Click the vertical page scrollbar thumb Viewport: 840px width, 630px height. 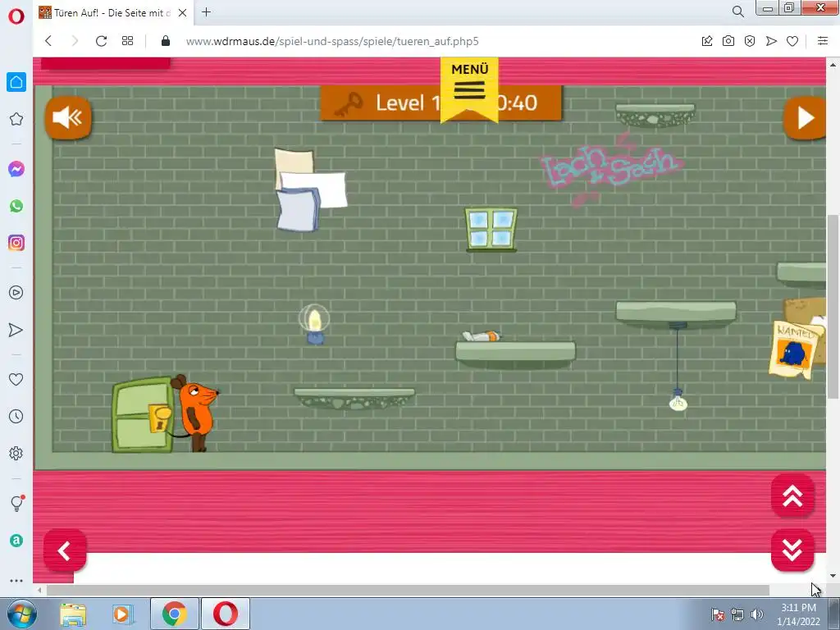tap(833, 307)
